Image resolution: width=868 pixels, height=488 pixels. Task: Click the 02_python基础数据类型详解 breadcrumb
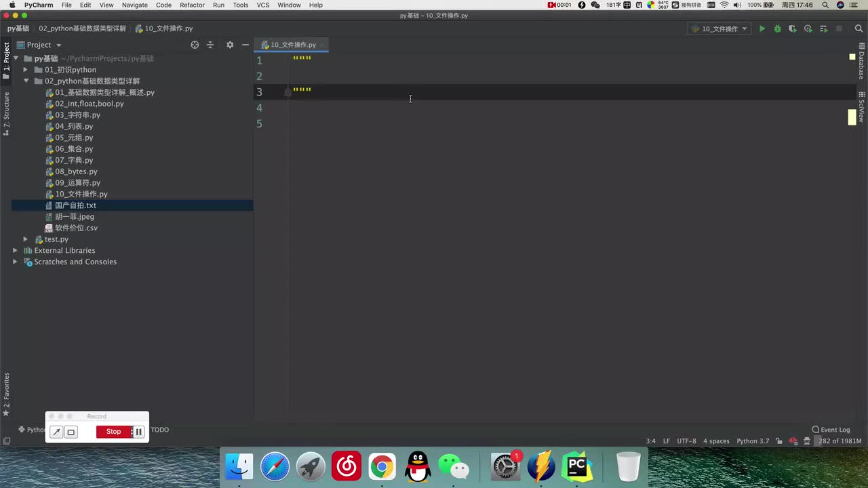82,28
